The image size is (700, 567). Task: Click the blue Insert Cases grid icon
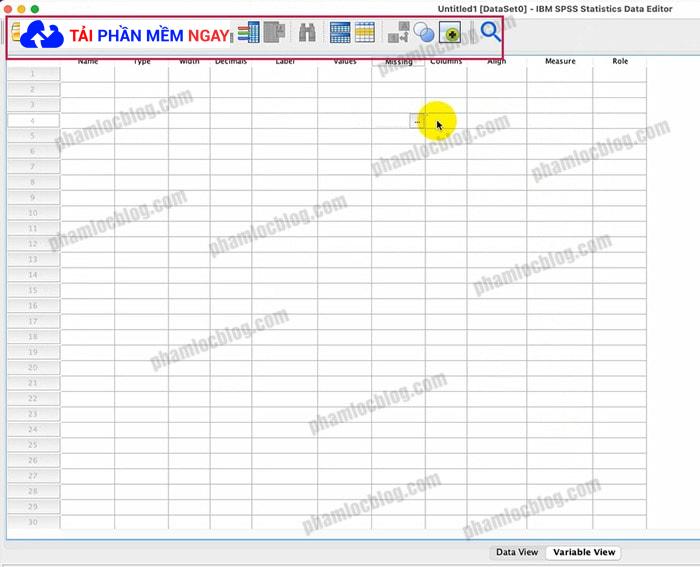340,33
